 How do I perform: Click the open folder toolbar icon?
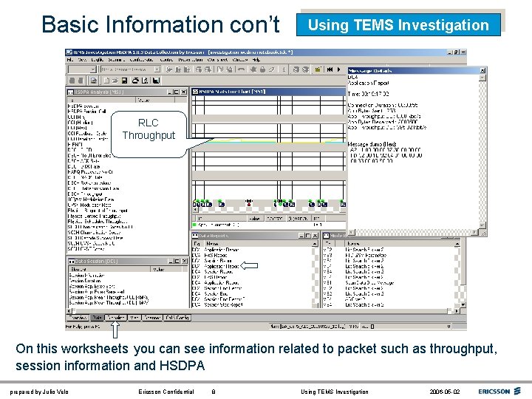[x=115, y=81]
